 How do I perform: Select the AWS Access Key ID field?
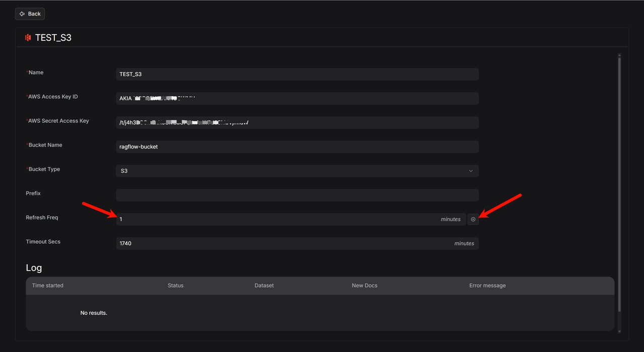[x=297, y=98]
